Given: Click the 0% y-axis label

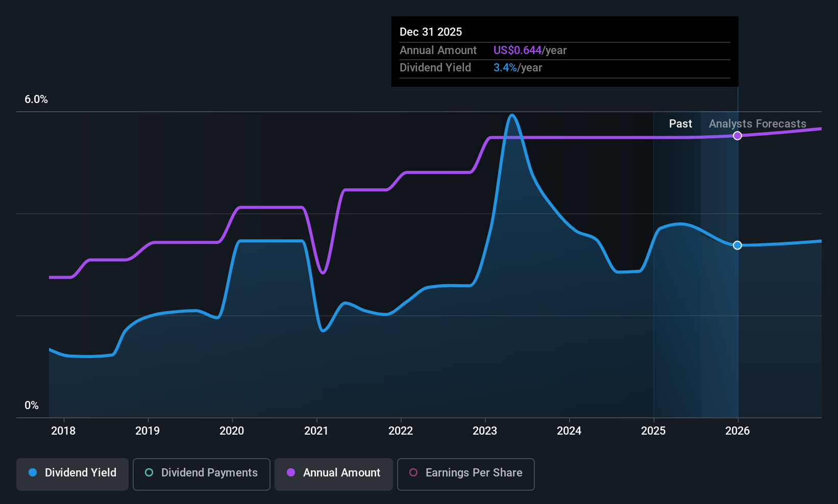Looking at the screenshot, I should pyautogui.click(x=32, y=406).
